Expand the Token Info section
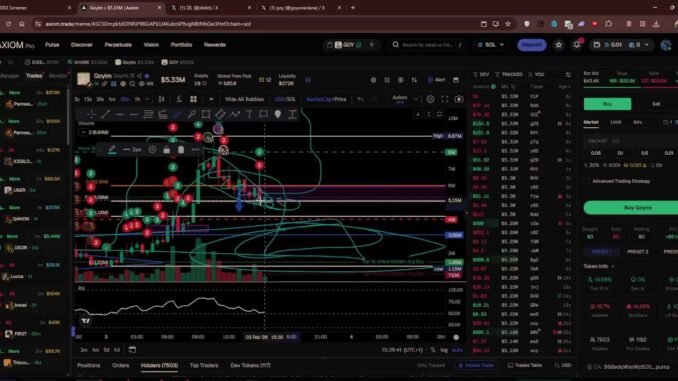678x381 pixels. coord(599,266)
